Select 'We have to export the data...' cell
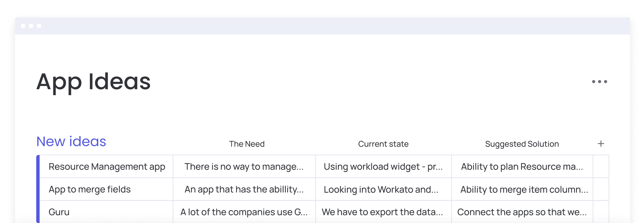644x223 pixels. pyautogui.click(x=383, y=212)
